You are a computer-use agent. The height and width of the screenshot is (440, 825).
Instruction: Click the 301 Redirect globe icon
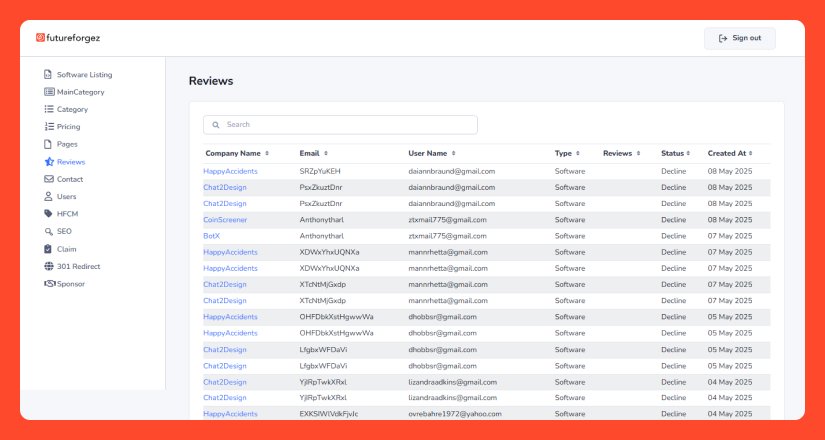pos(48,266)
